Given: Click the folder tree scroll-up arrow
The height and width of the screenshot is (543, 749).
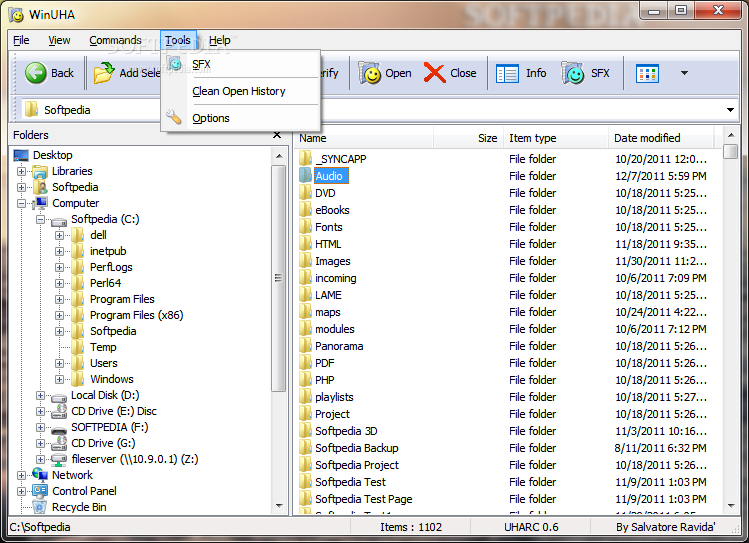Looking at the screenshot, I should point(279,156).
